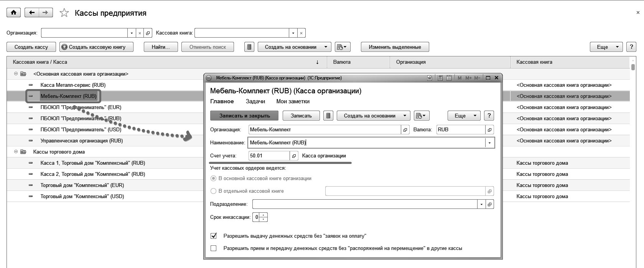Toggle Разрешить прием и передачу денежных средств checkbox
The width and height of the screenshot is (644, 268).
(214, 248)
